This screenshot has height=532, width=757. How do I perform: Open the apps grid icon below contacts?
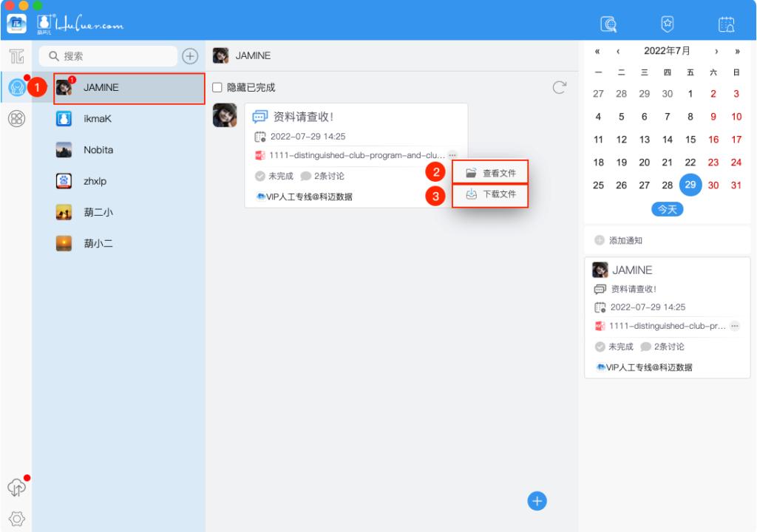tap(16, 117)
